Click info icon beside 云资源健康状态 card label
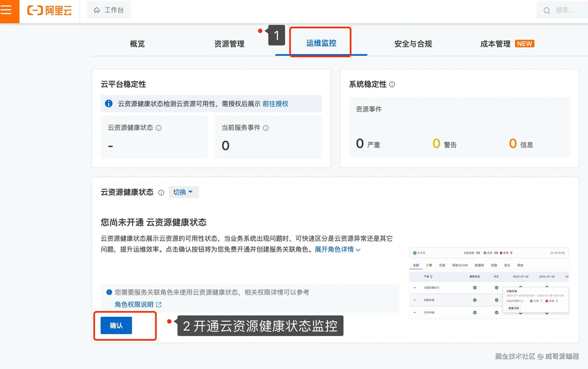Screen dimensions: 588x369 pos(158,128)
